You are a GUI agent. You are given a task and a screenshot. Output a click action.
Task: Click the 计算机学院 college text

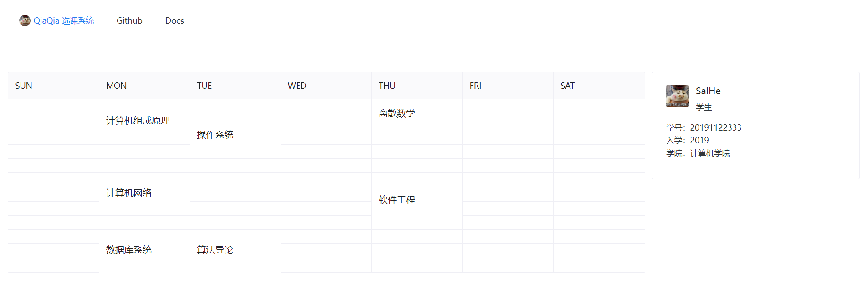point(710,153)
